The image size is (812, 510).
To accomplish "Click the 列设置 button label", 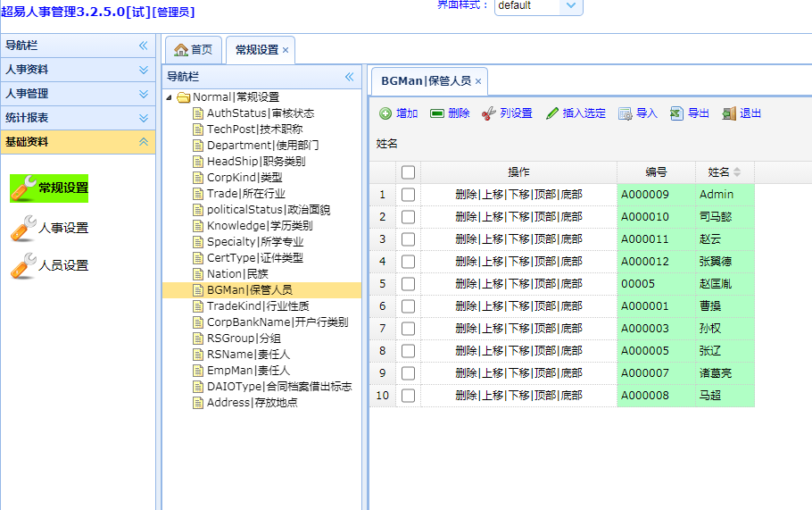I will 516,113.
